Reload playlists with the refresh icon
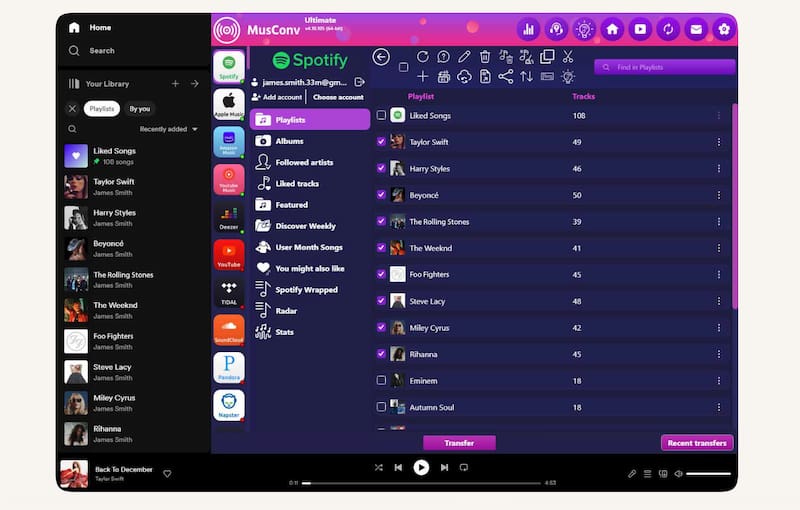800x510 pixels. click(422, 57)
